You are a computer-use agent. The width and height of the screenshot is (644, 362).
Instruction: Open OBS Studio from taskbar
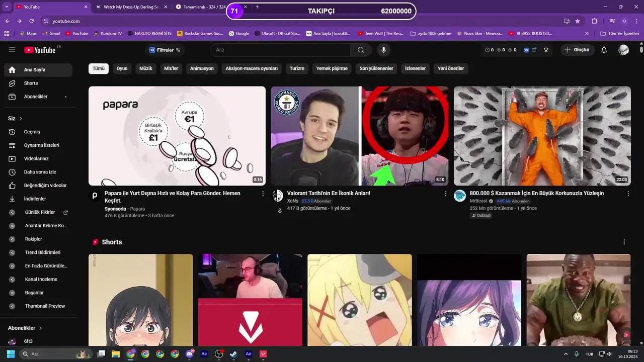(x=219, y=354)
